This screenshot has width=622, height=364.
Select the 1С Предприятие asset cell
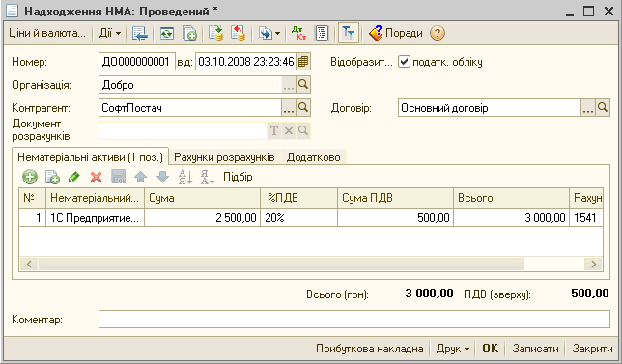pos(96,217)
